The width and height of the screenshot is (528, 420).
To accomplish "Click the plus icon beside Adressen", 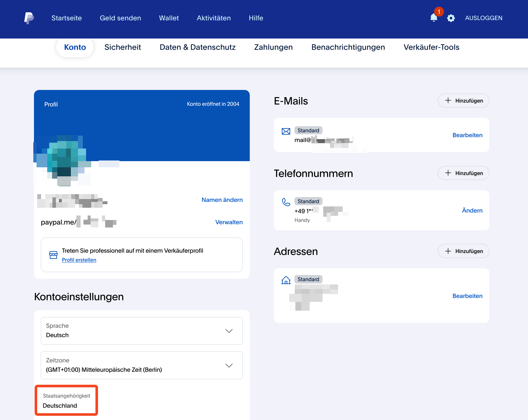I will (x=448, y=251).
